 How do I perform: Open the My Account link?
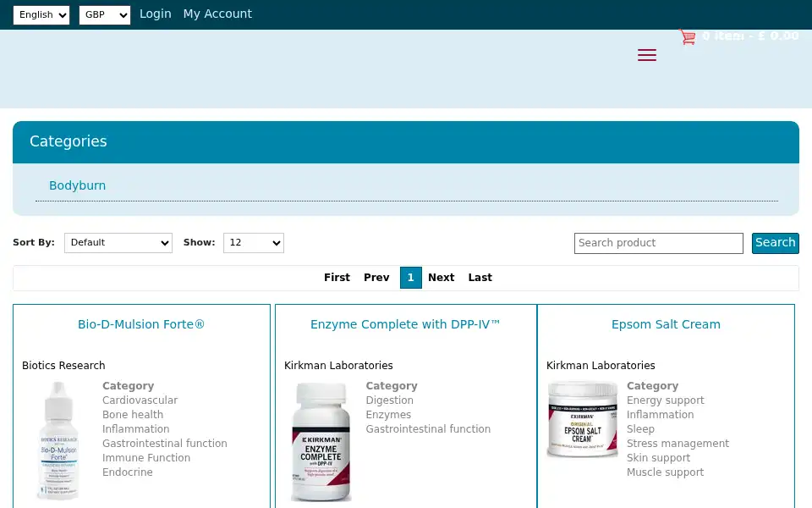217,14
